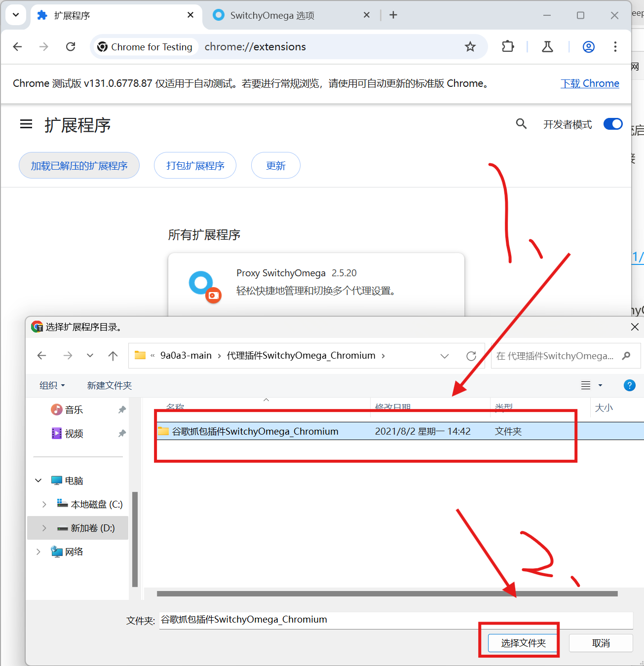
Task: Go back in Chrome browser toolbar
Action: [x=18, y=47]
